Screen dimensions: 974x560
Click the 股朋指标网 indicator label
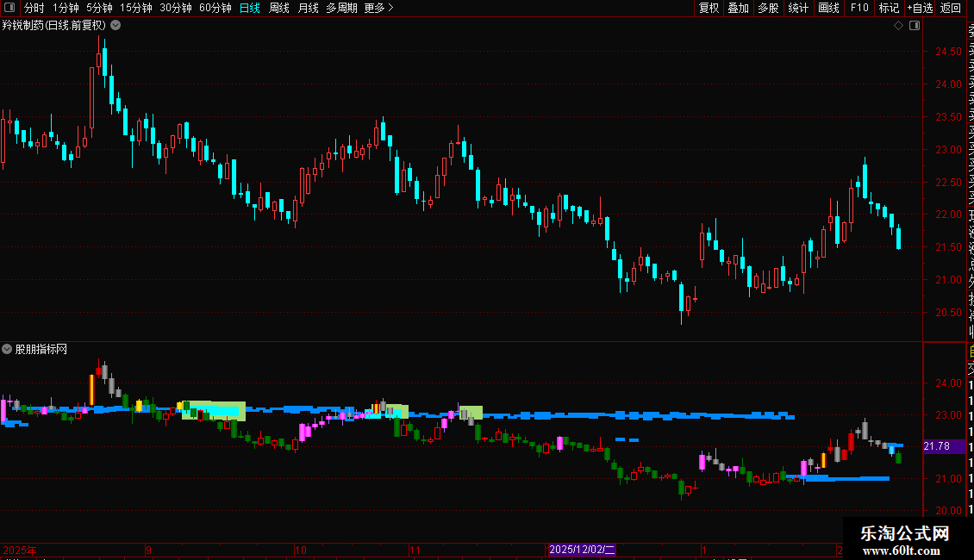tap(41, 350)
